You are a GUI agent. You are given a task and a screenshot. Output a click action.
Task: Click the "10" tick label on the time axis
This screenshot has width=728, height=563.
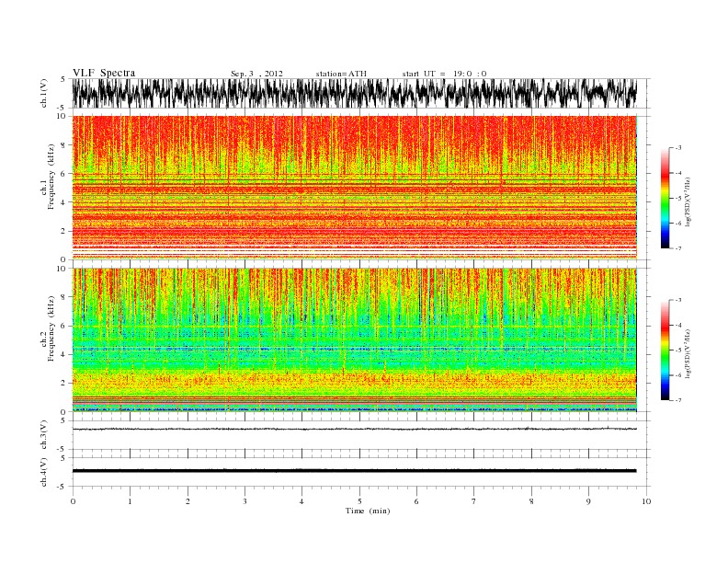click(646, 501)
